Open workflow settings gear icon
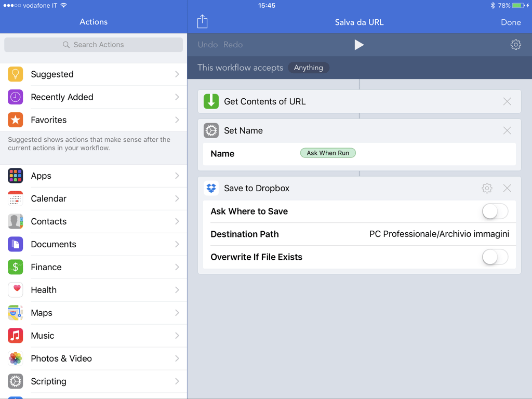Image resolution: width=532 pixels, height=399 pixels. (x=515, y=45)
